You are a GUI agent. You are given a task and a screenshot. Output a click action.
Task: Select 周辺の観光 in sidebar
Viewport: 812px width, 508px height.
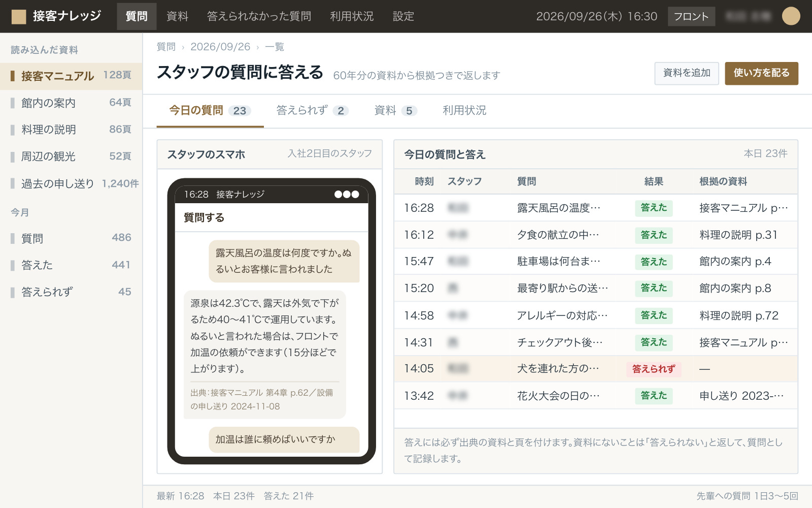pos(71,156)
